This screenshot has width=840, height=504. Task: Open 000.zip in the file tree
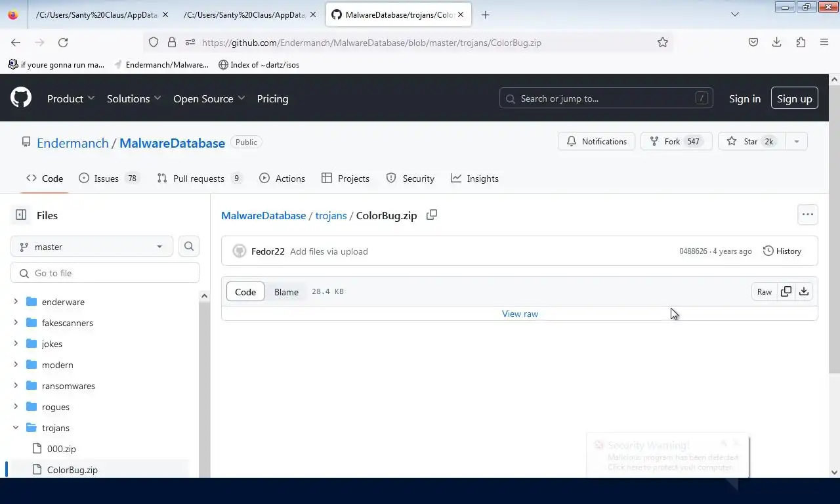62,449
